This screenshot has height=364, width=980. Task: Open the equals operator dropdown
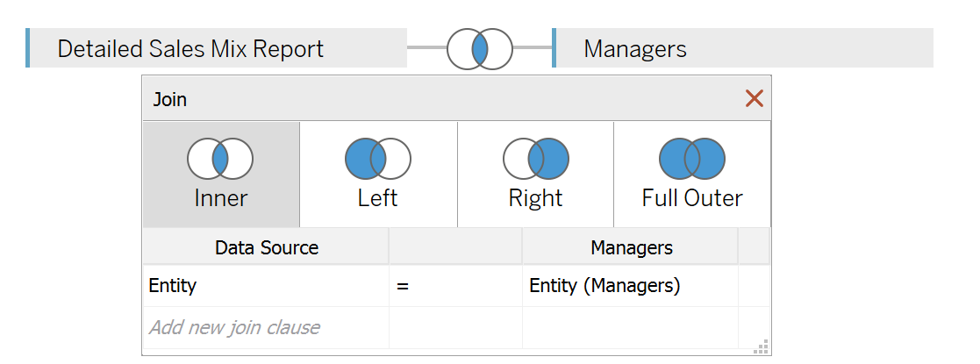[x=455, y=286]
